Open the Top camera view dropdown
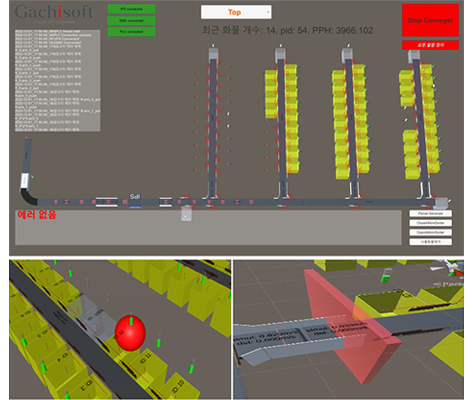 pos(236,12)
